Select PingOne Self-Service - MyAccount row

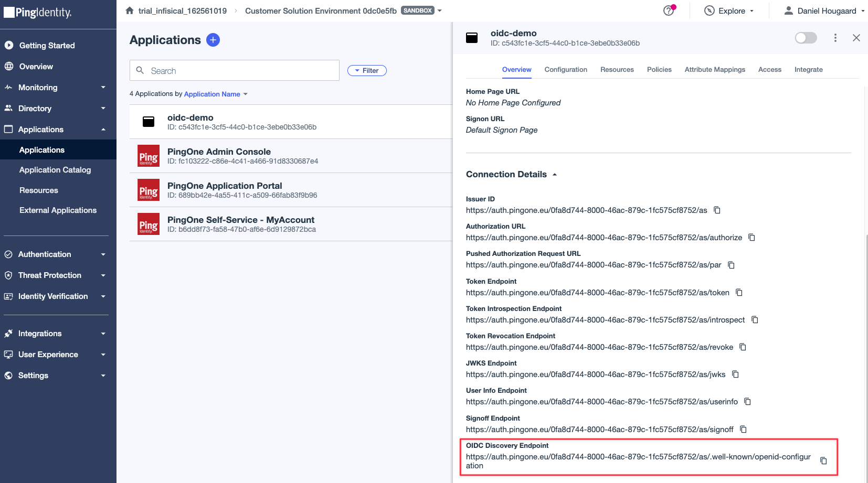291,224
